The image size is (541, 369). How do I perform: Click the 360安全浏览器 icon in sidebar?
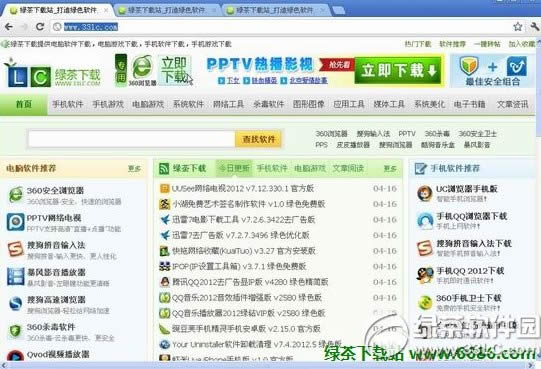coord(15,195)
